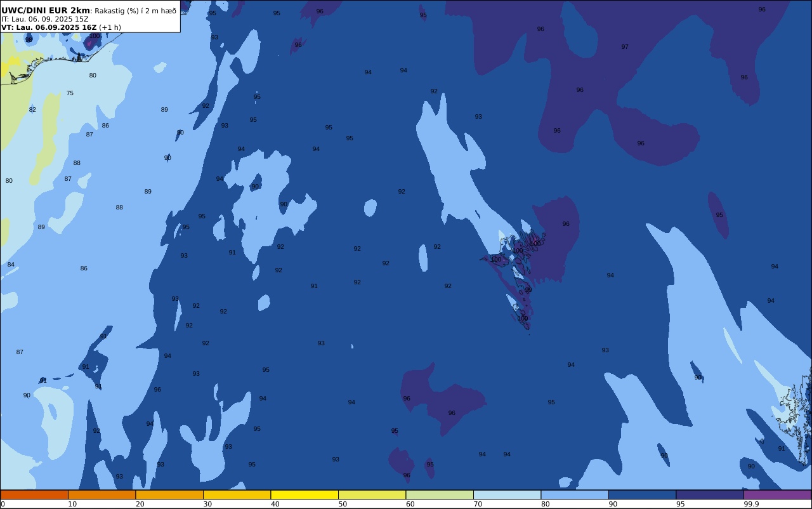Click the legend tick label "70"
Screen dimensions: 812x509
pos(478,504)
